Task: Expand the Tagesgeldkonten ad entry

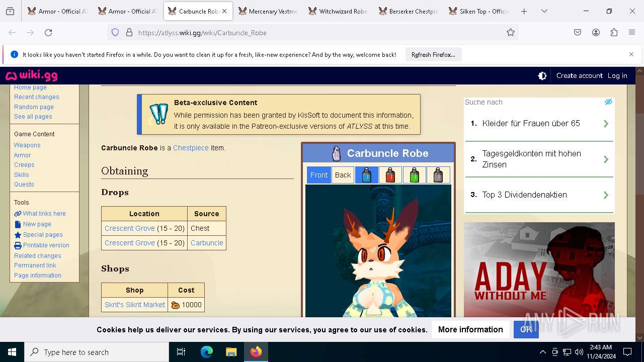Action: coord(539,159)
